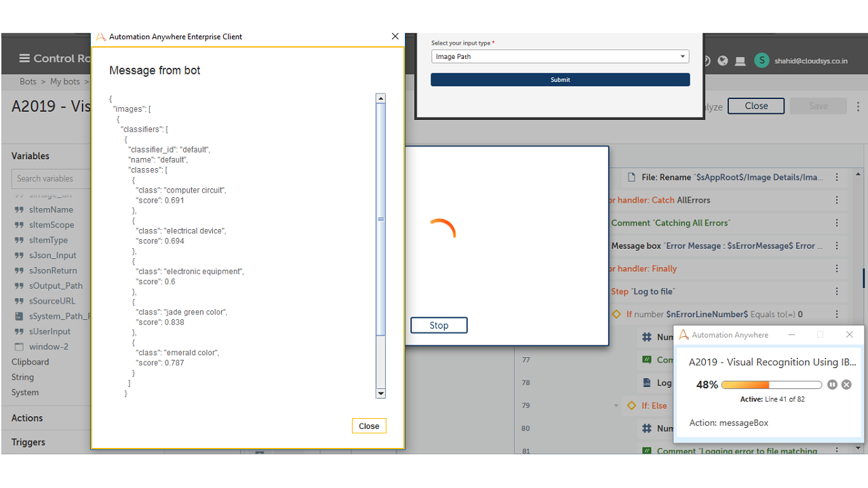Click the comment icon on line 81
The image size is (868, 488).
pos(647,451)
